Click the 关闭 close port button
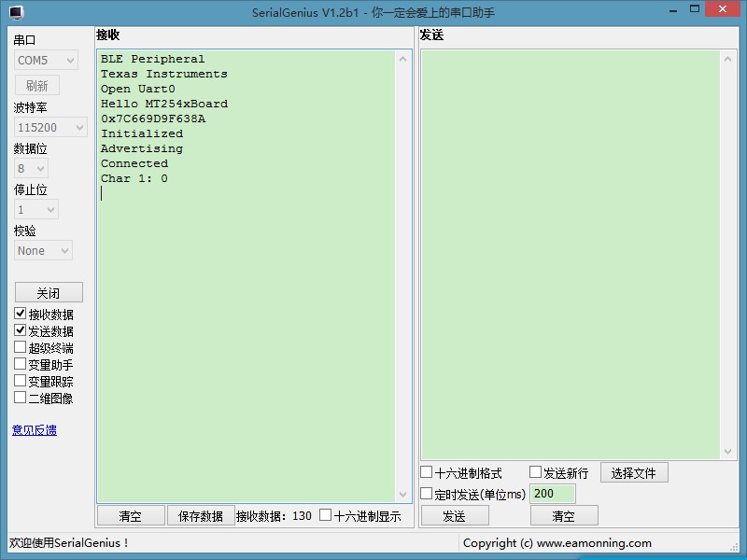The image size is (747, 560). [x=49, y=293]
